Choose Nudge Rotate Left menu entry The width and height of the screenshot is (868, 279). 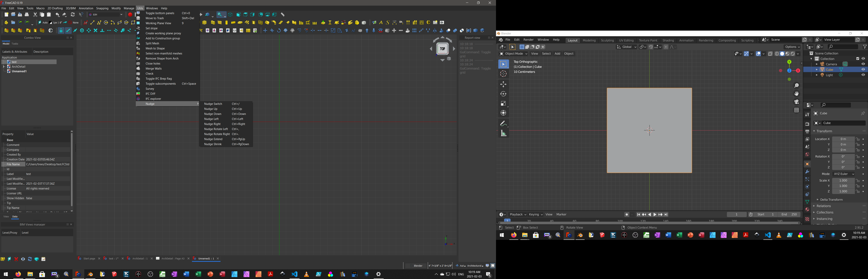(x=216, y=129)
